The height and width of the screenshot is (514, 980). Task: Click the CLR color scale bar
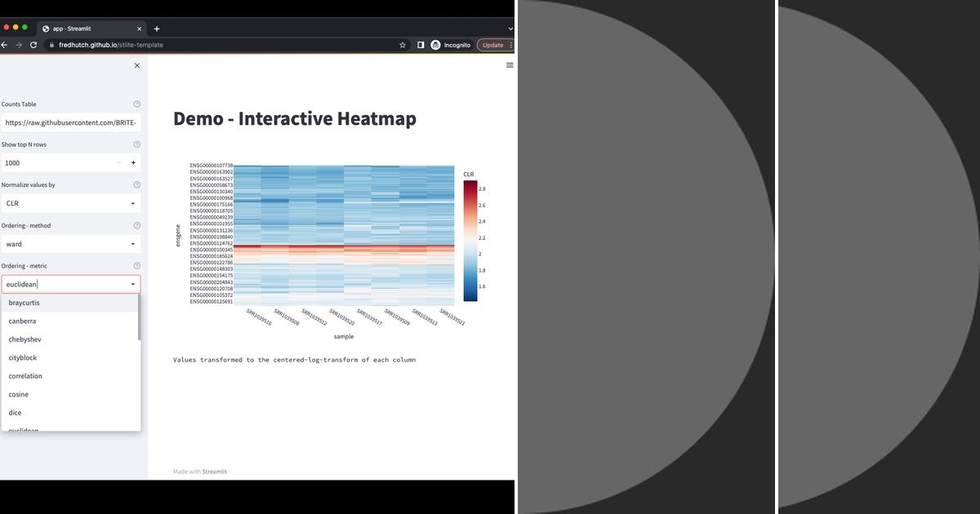click(x=470, y=241)
